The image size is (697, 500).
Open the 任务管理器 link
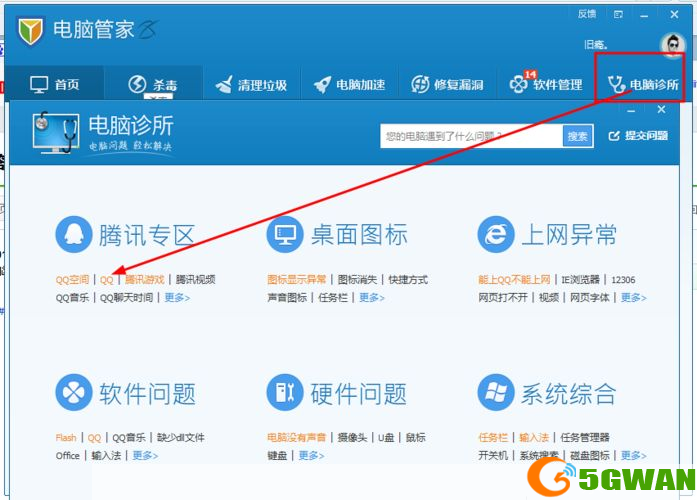(585, 438)
